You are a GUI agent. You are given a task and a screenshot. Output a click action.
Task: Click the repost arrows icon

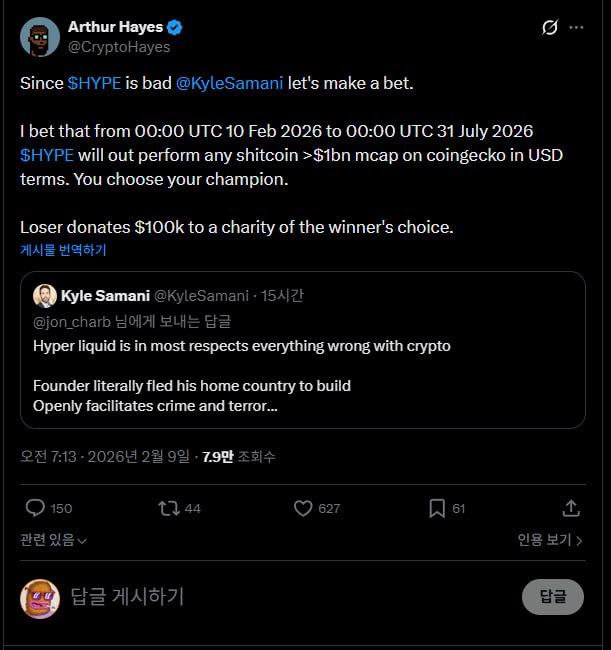[169, 508]
